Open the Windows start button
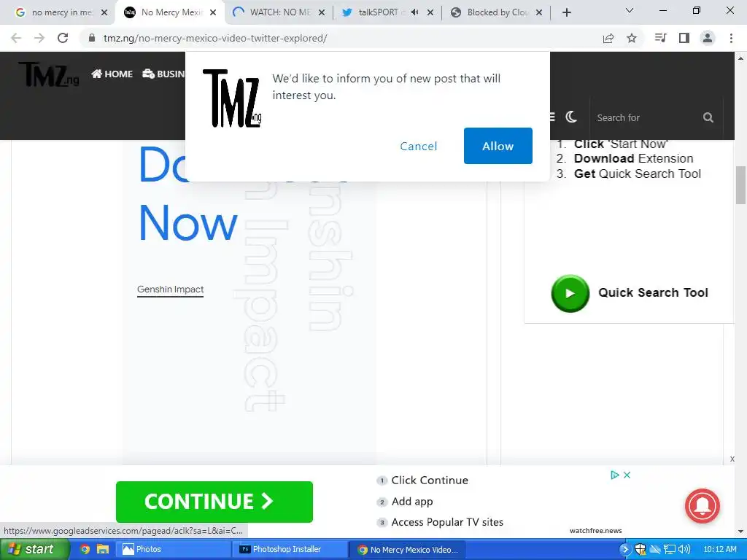Image resolution: width=747 pixels, height=560 pixels. tap(34, 549)
